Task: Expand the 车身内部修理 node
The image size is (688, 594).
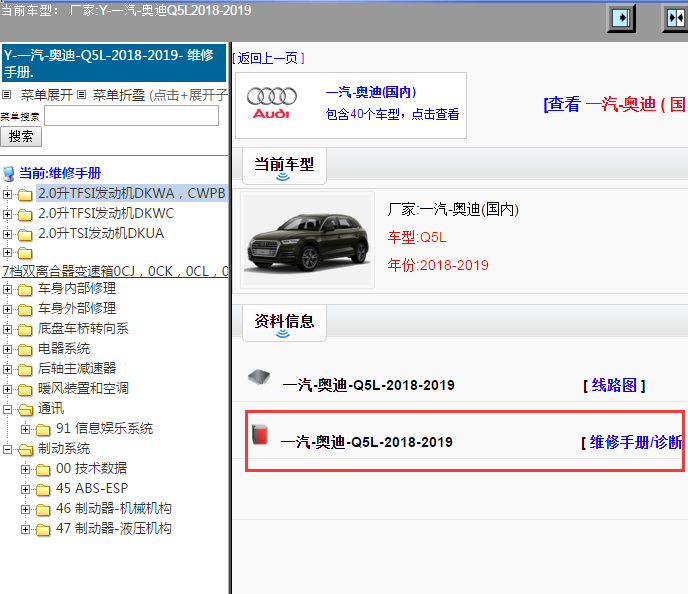Action: pos(7,289)
